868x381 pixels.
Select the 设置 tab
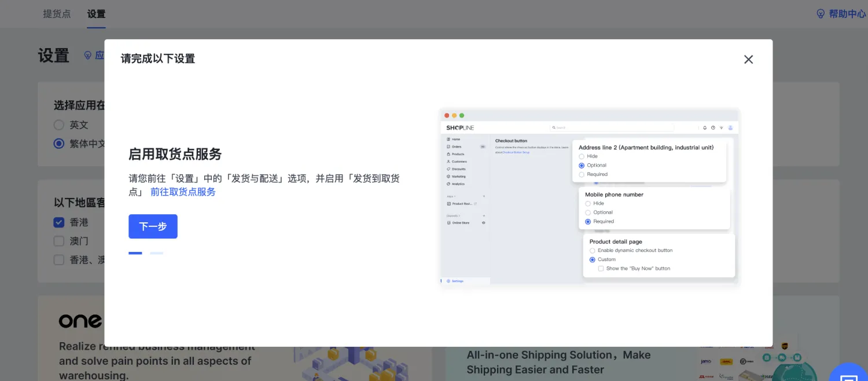96,13
